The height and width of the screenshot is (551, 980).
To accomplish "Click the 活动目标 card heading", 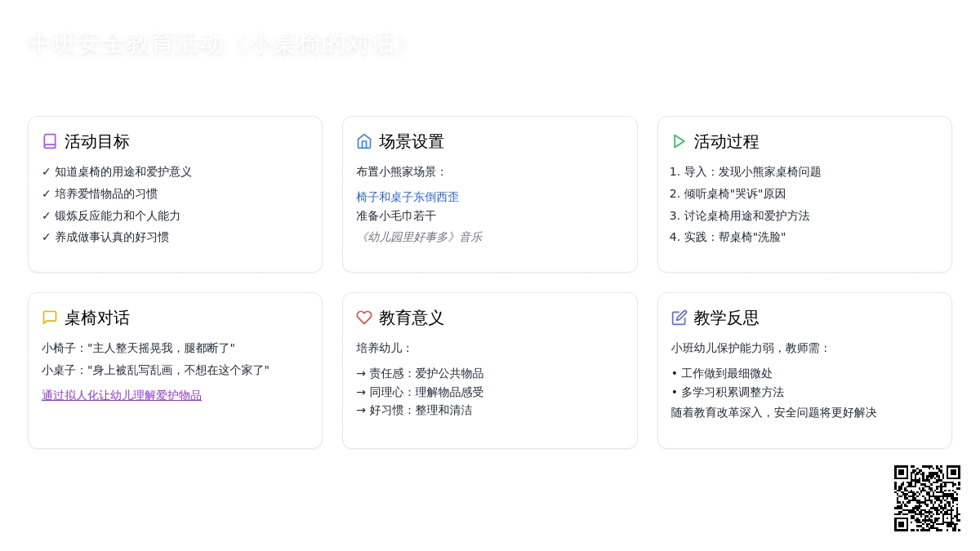I will (96, 141).
